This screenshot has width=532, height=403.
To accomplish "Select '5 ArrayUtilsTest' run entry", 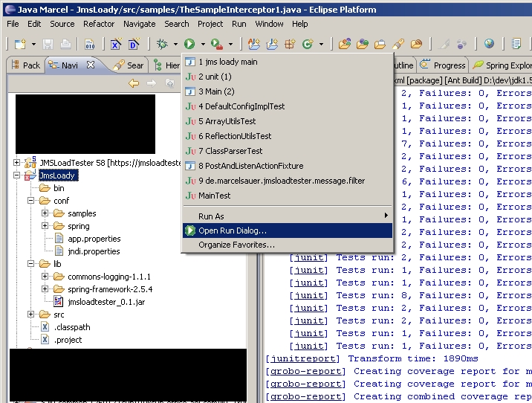I will [x=288, y=121].
